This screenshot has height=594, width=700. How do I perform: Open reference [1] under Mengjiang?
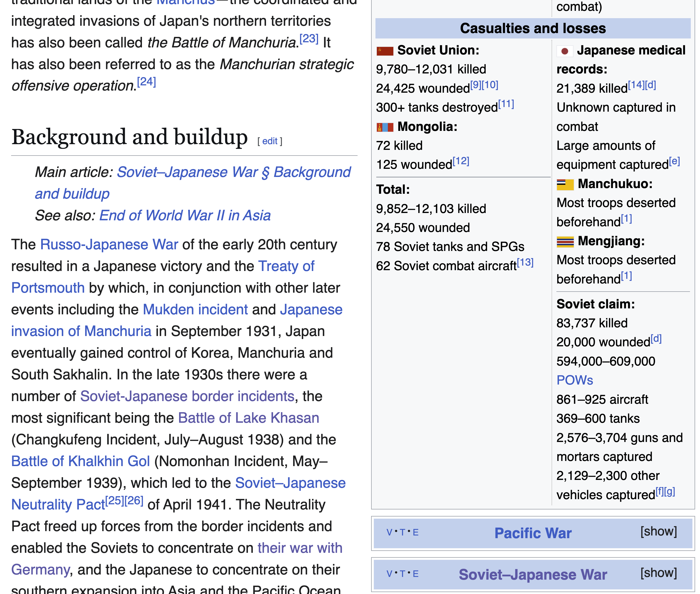626,276
